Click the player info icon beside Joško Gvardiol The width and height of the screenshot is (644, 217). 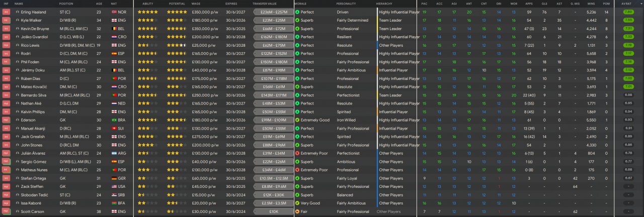tap(18, 37)
